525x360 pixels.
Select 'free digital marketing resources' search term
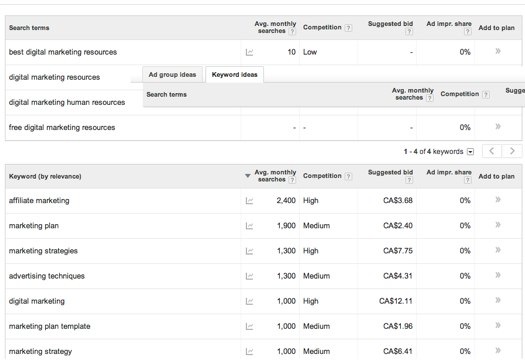[x=62, y=128]
